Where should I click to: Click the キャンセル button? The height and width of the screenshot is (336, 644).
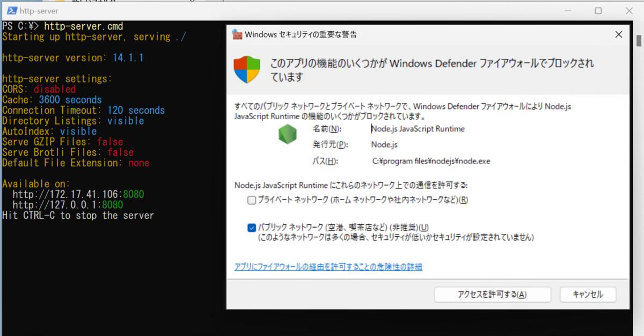pos(588,294)
